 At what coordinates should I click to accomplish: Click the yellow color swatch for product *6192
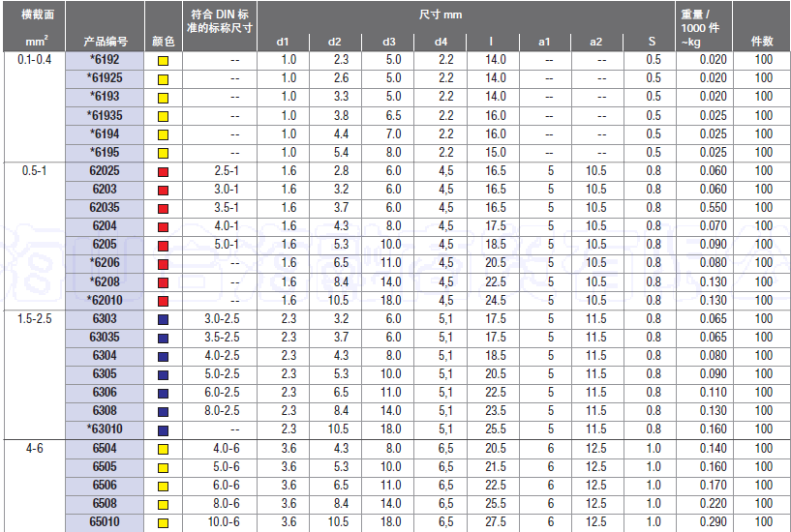point(163,60)
